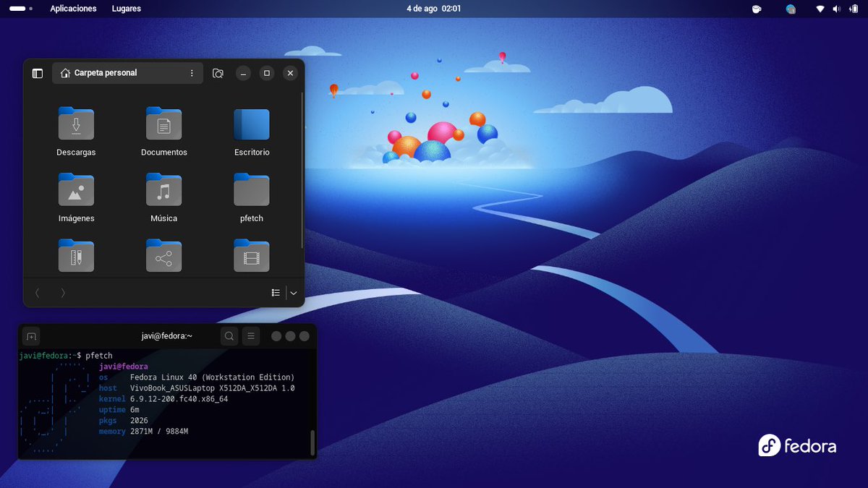
Task: Open search in the file manager
Action: 217,73
